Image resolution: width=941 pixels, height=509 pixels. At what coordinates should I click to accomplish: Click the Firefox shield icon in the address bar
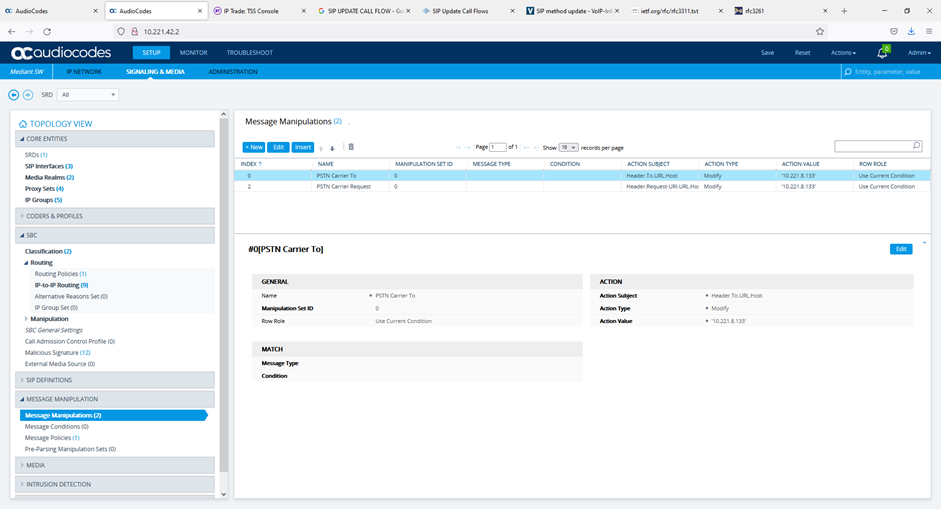tap(121, 31)
